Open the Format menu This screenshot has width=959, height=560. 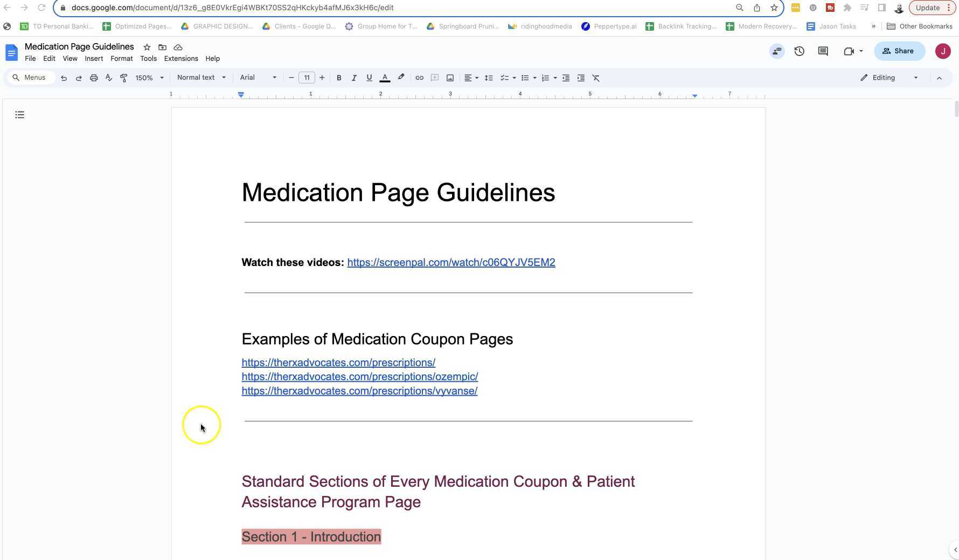[121, 58]
